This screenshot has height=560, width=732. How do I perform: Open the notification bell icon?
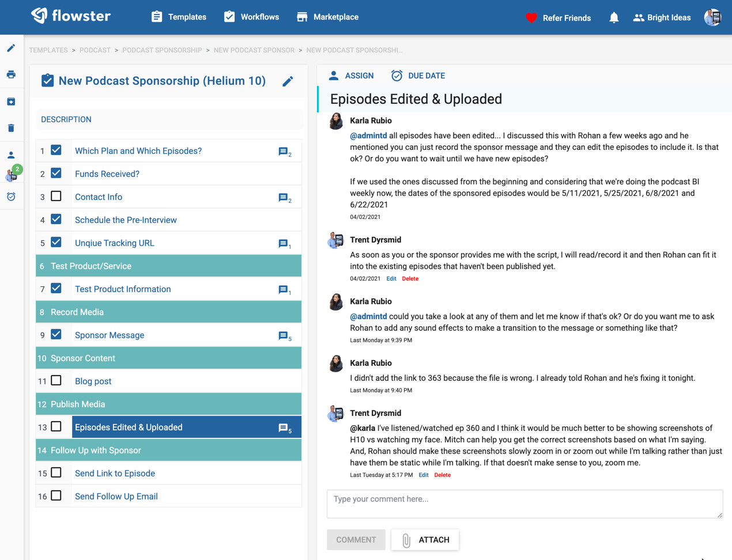(613, 17)
